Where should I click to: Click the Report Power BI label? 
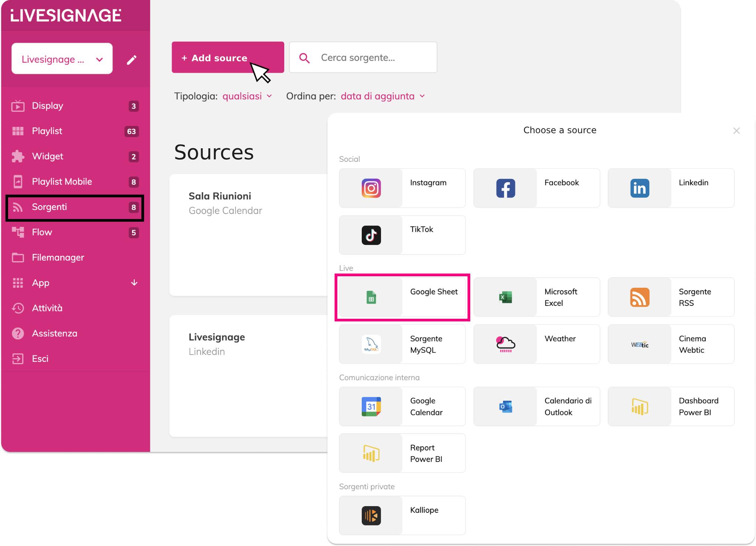[x=426, y=453]
